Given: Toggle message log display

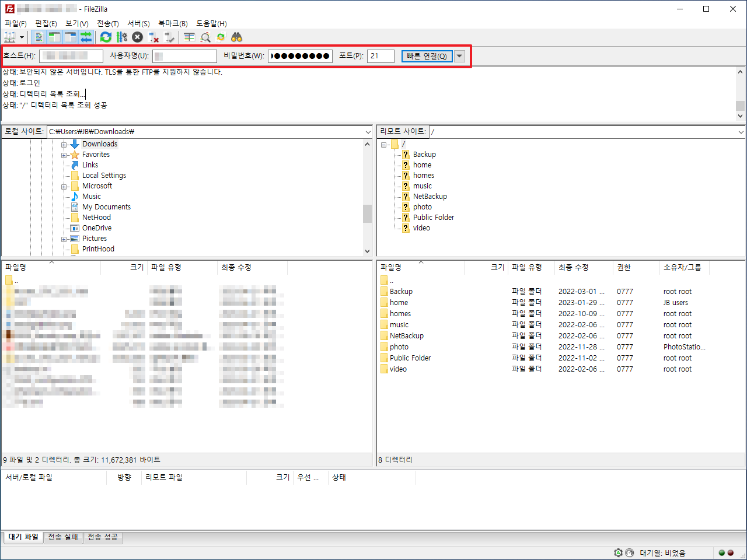Looking at the screenshot, I should 39,37.
